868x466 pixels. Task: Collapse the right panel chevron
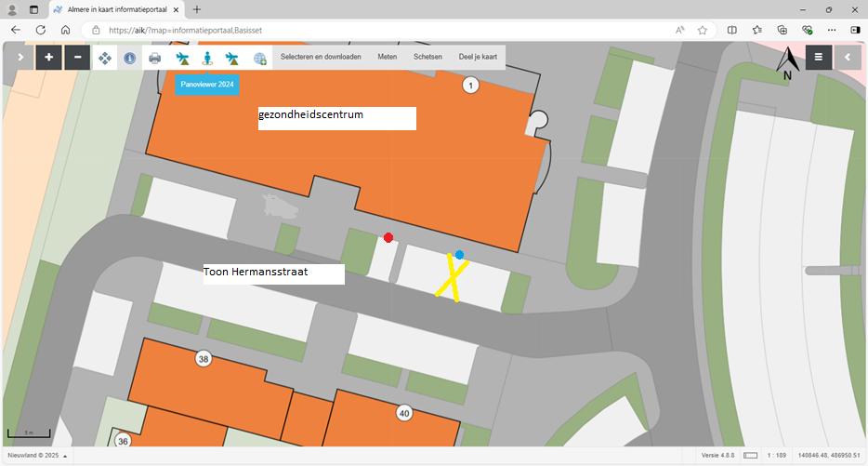pos(848,58)
